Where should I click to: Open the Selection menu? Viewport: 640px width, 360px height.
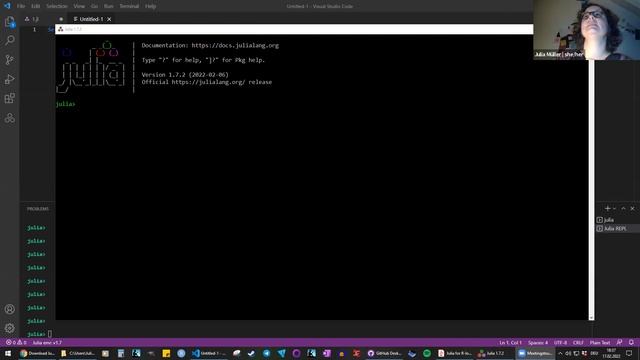tap(57, 6)
